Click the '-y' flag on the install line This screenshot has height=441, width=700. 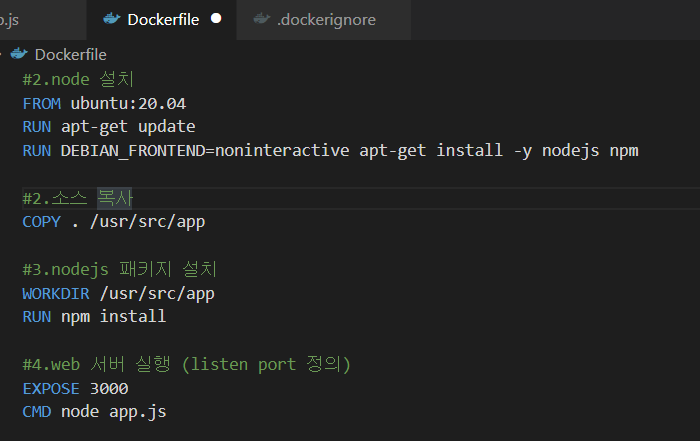[523, 152]
